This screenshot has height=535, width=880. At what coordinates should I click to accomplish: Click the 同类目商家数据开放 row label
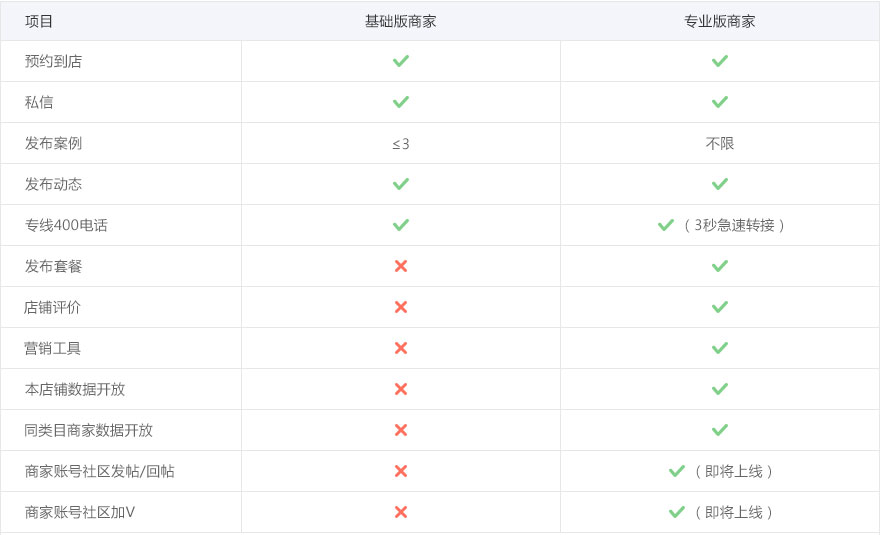[89, 430]
